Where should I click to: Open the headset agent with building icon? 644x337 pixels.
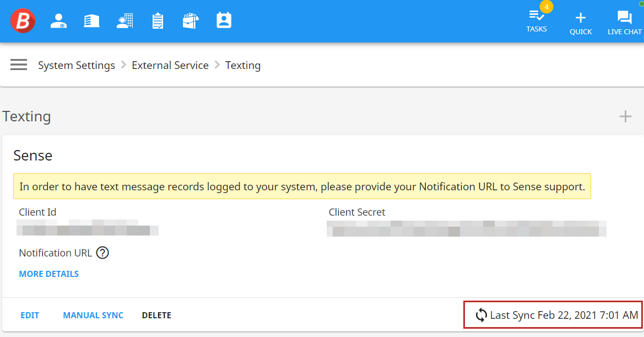125,21
